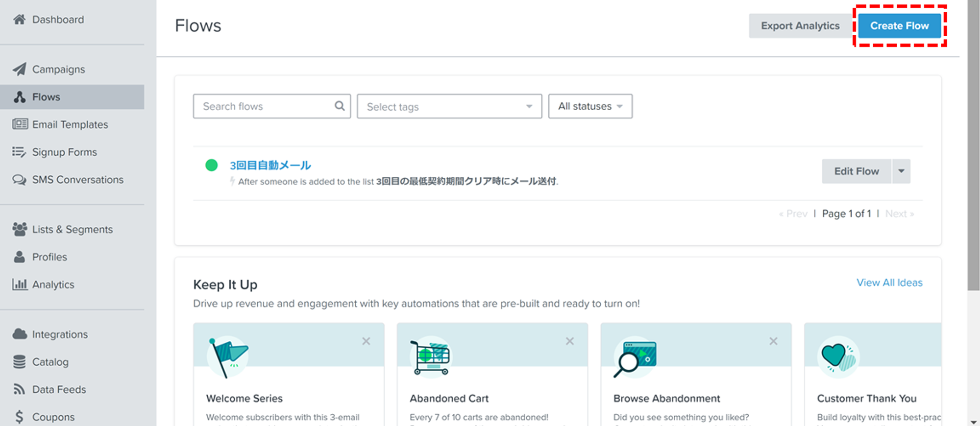Screen dimensions: 980x426
Task: Click the Flows sidebar icon
Action: point(19,97)
